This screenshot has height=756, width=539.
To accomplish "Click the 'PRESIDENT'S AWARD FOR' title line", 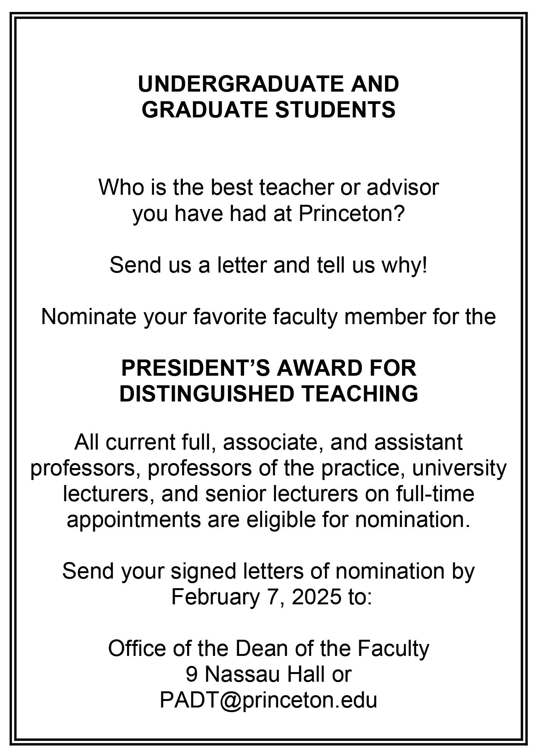I will pos(269,368).
